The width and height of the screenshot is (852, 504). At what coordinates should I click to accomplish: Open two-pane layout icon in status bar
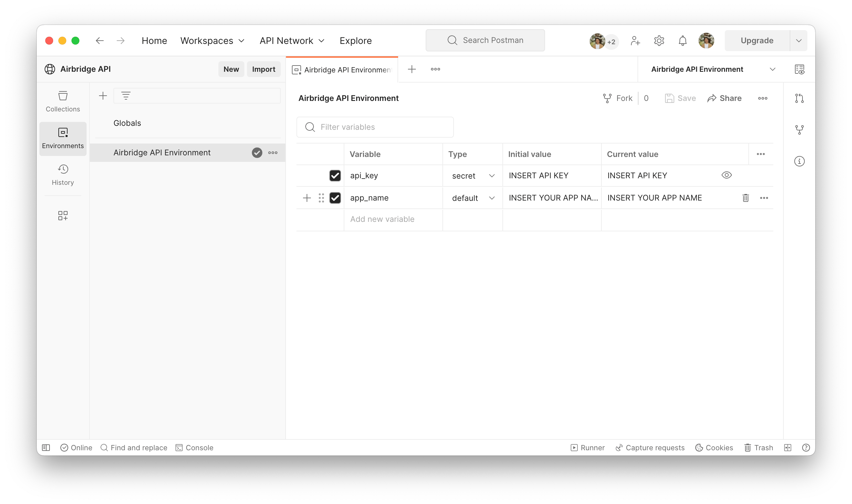[788, 448]
